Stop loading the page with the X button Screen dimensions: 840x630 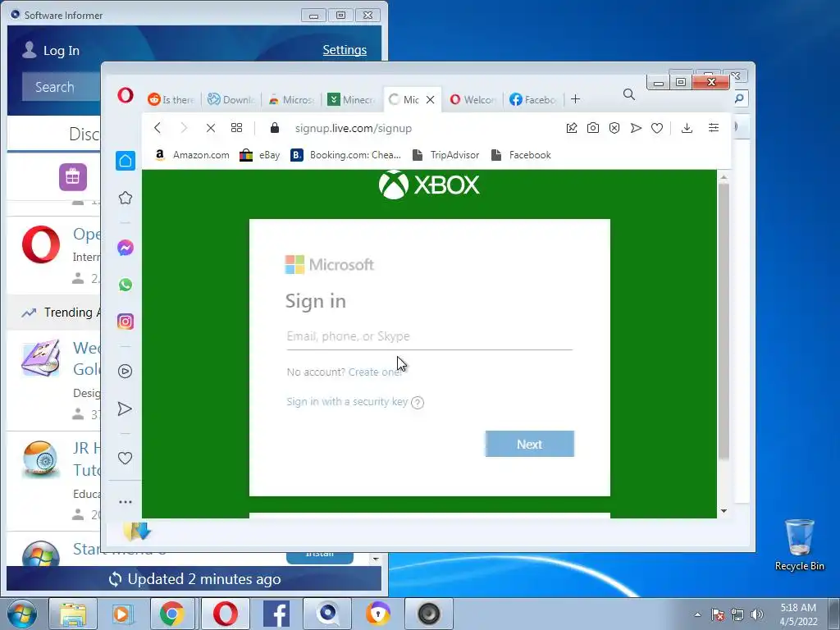(x=211, y=128)
